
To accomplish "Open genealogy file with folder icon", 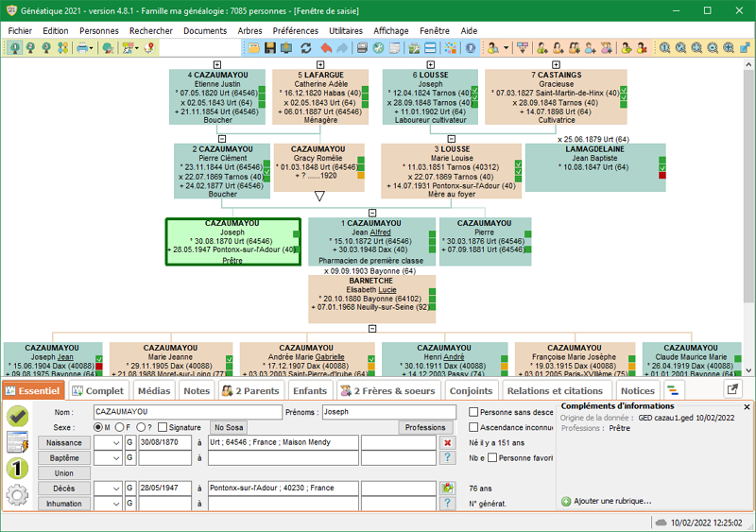I will [x=254, y=48].
